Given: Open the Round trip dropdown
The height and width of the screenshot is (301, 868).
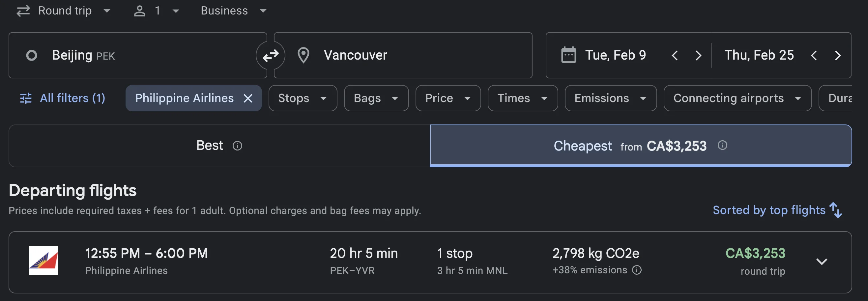Looking at the screenshot, I should (64, 11).
